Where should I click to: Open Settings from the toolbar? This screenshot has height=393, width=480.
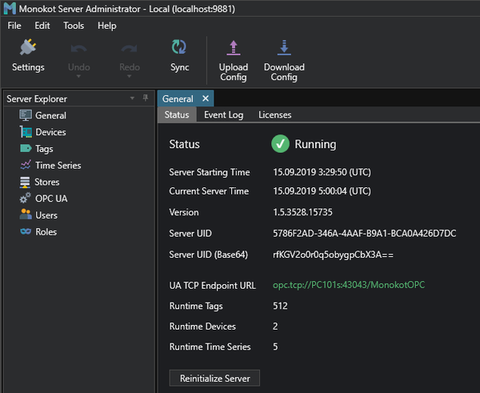pyautogui.click(x=28, y=56)
